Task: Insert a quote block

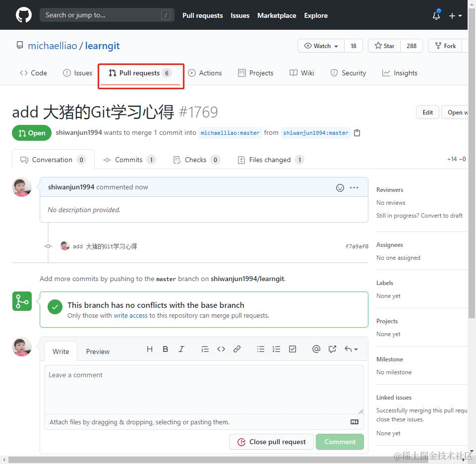Action: pyautogui.click(x=205, y=349)
